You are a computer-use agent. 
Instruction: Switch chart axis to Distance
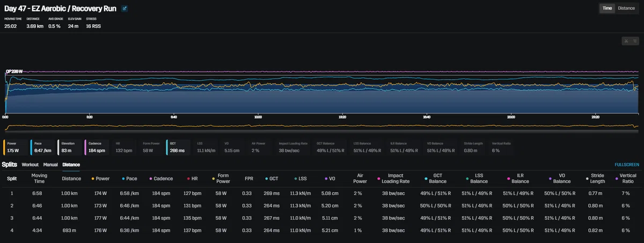pos(626,8)
